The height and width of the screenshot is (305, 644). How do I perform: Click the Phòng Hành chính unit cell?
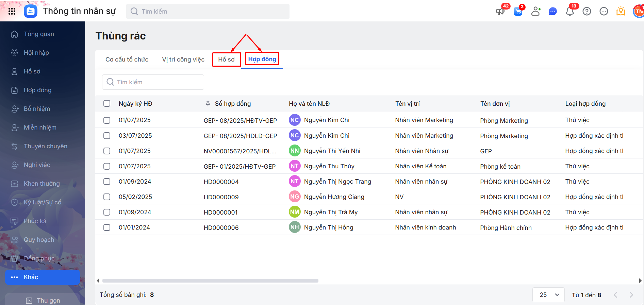(x=506, y=228)
